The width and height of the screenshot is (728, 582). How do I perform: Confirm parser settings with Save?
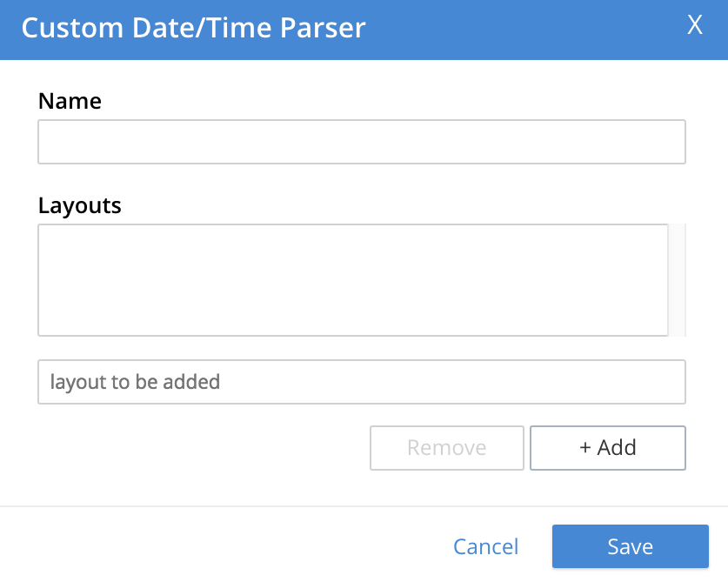click(630, 546)
